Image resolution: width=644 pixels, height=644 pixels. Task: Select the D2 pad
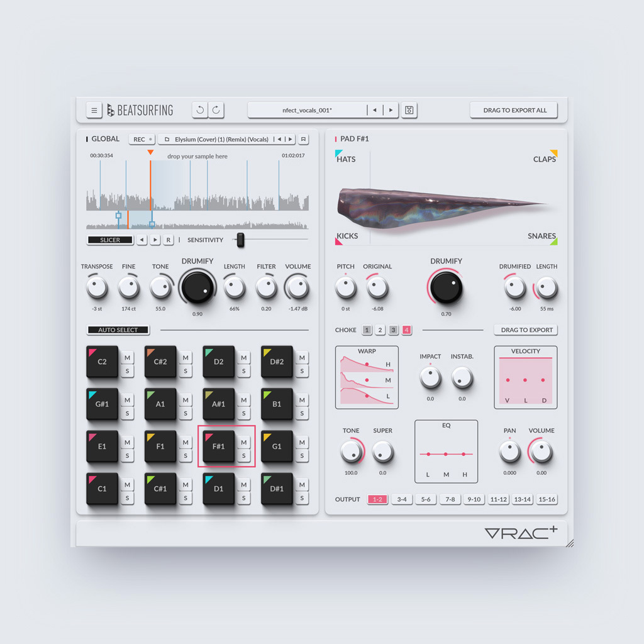tap(218, 362)
